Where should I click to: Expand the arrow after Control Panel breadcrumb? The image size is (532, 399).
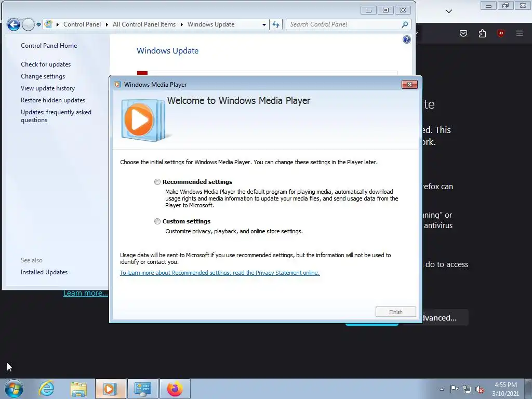coord(107,24)
